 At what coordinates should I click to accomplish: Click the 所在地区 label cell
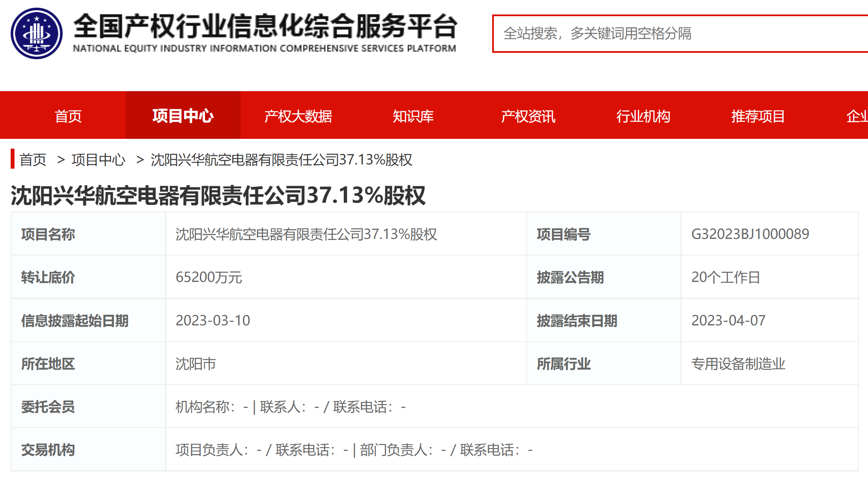pyautogui.click(x=88, y=364)
